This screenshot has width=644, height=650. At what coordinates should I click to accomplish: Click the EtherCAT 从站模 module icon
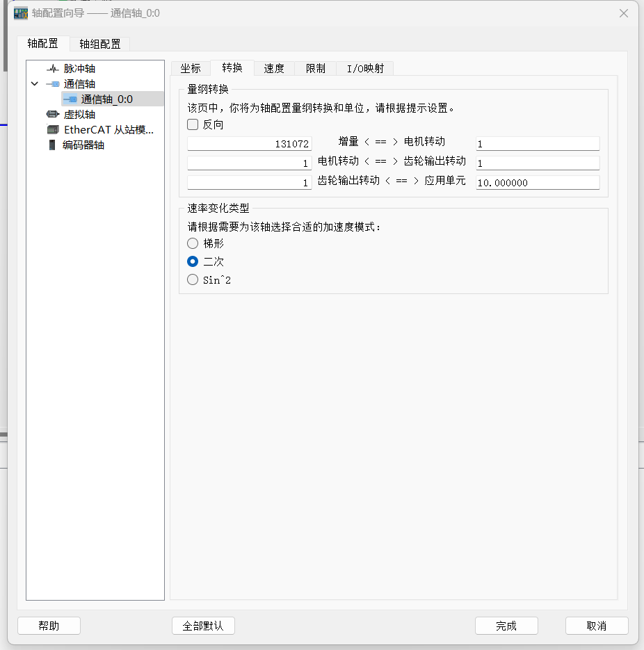[x=53, y=130]
